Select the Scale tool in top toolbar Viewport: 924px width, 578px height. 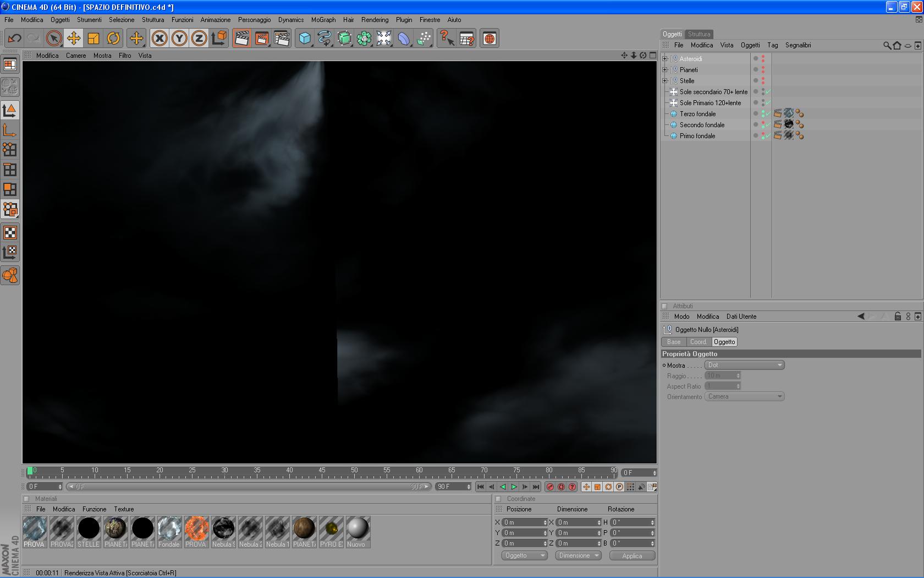(94, 38)
